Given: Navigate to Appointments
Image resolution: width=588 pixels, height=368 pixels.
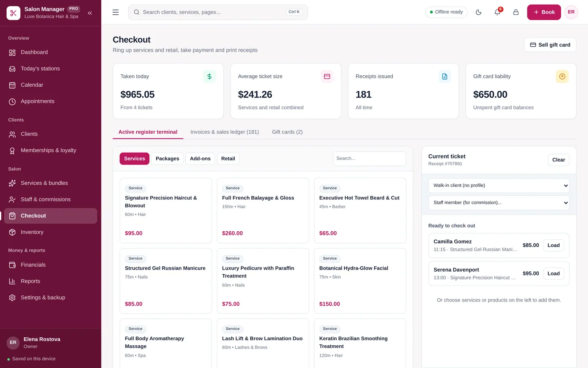Looking at the screenshot, I should [50, 101].
